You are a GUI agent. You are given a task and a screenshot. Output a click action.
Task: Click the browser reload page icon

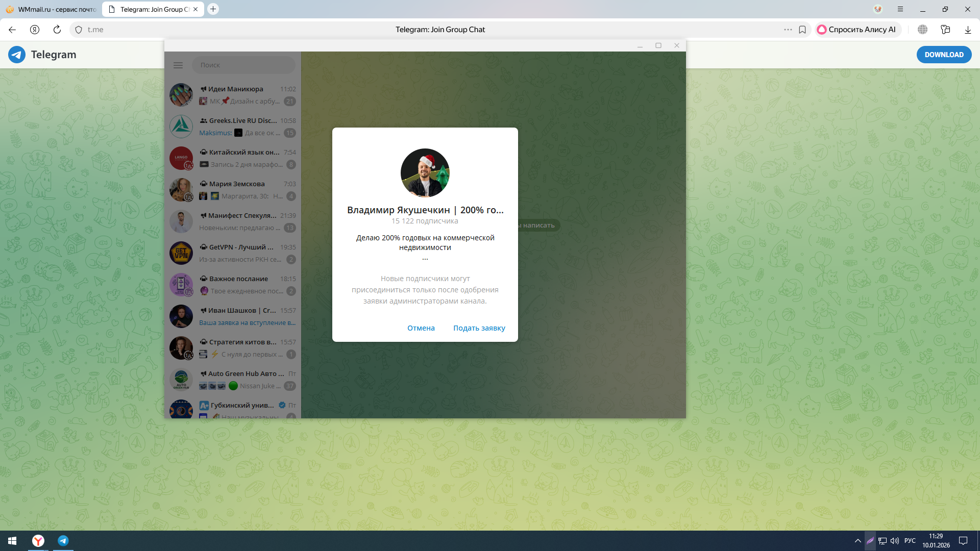click(57, 30)
